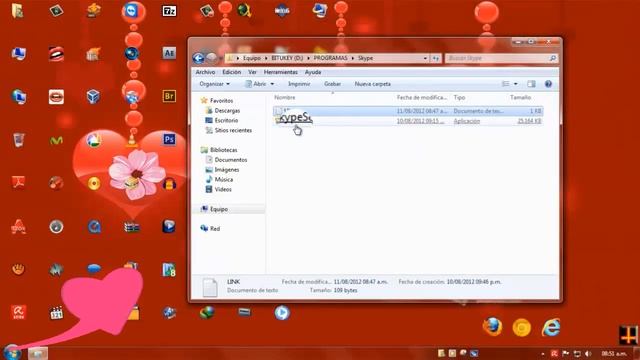
Task: Launch Adobe Bridge desktop icon
Action: pyautogui.click(x=169, y=96)
